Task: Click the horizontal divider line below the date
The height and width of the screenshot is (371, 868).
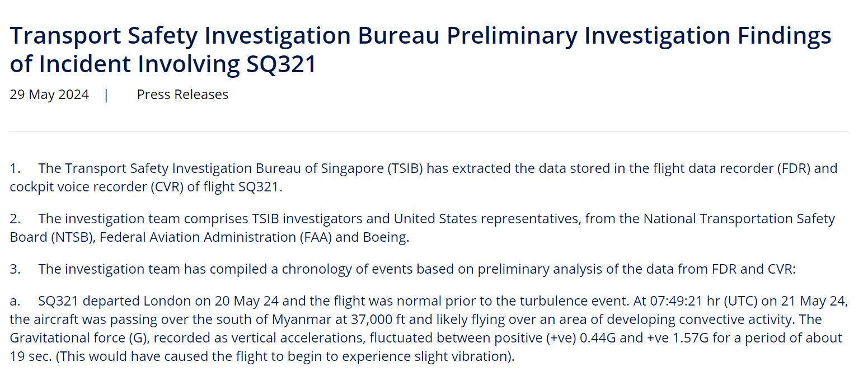Action: pos(429,132)
